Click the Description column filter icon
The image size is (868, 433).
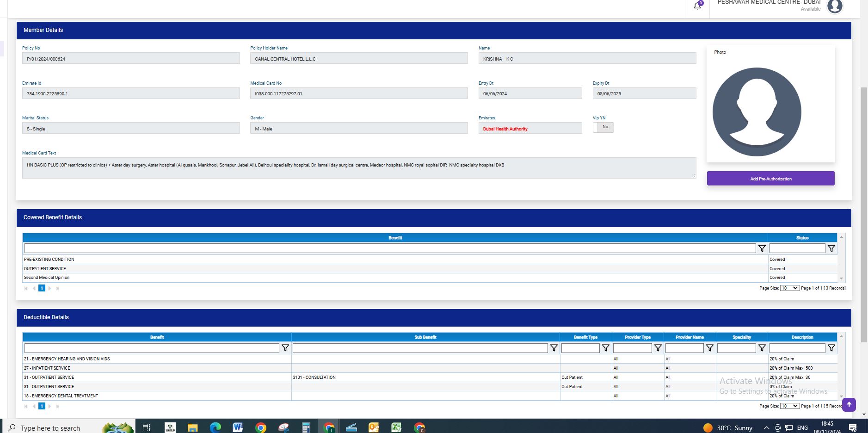pyautogui.click(x=831, y=348)
